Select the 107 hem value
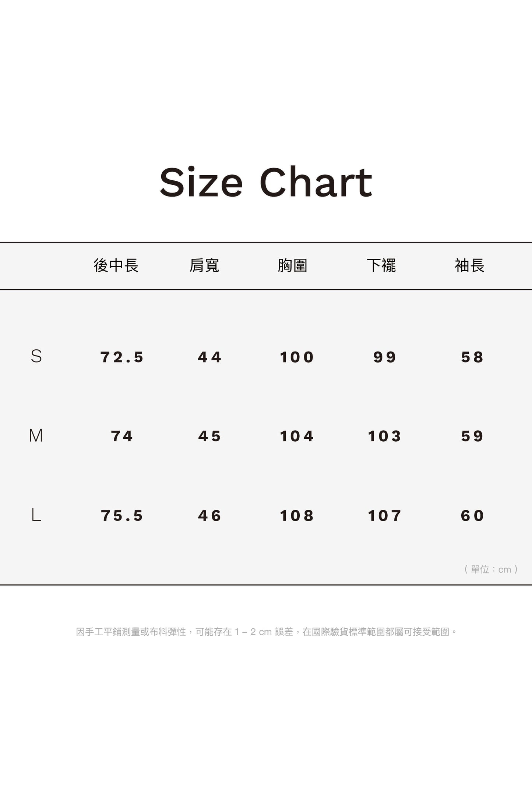 (385, 516)
